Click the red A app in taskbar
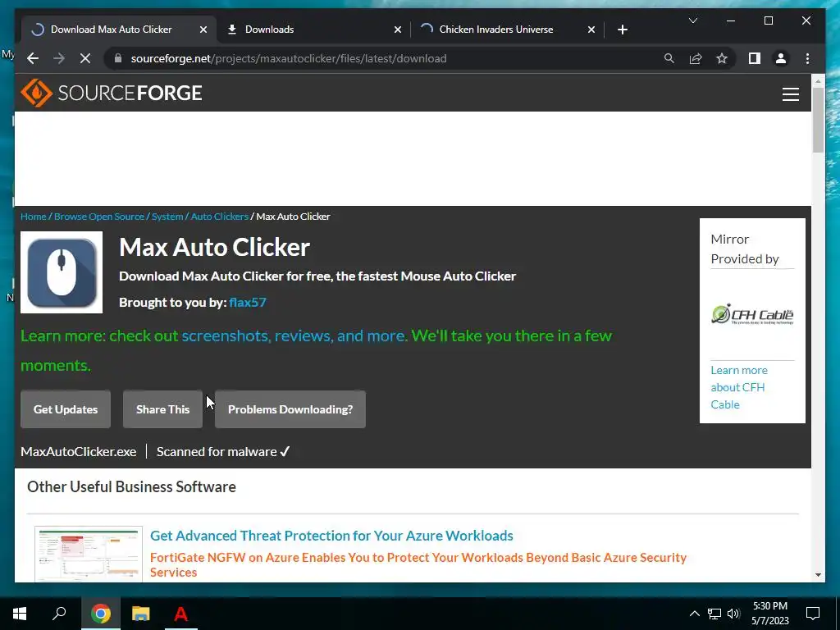The height and width of the screenshot is (630, 840). pyautogui.click(x=181, y=614)
